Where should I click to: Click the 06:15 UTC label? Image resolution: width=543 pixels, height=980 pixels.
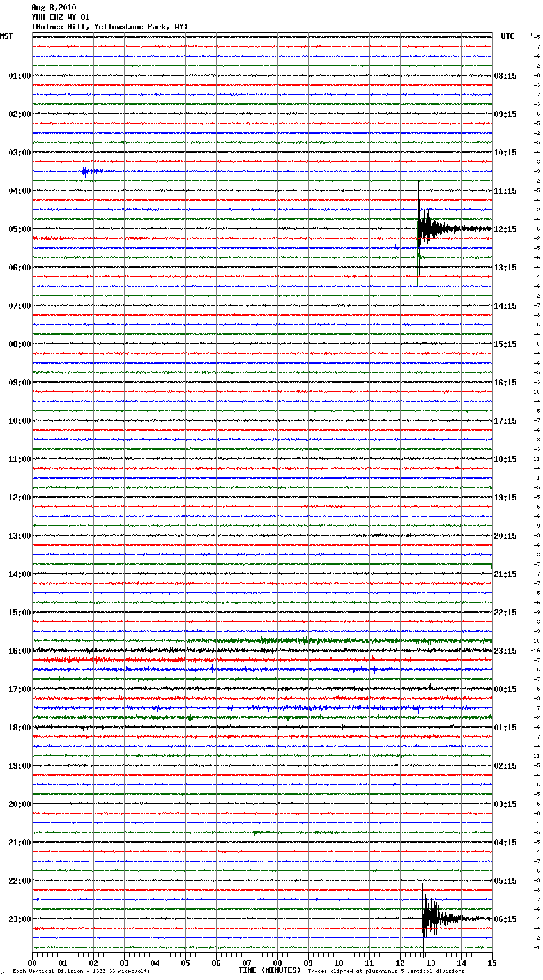click(x=505, y=919)
